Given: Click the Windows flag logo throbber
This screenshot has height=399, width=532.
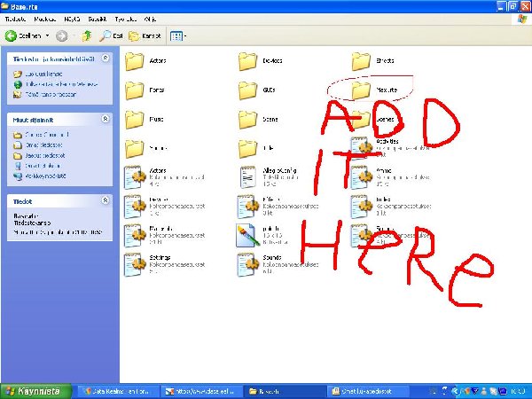Looking at the screenshot, I should point(522,20).
